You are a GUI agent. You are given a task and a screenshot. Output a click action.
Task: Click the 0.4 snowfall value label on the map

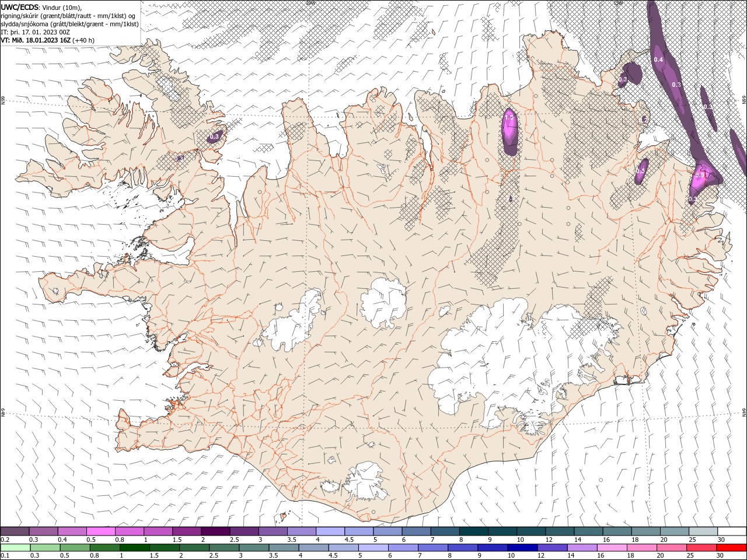658,60
